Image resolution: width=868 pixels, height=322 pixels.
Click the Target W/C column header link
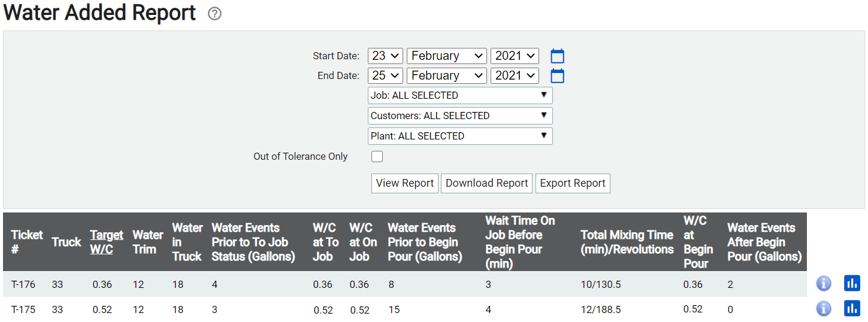pos(107,242)
